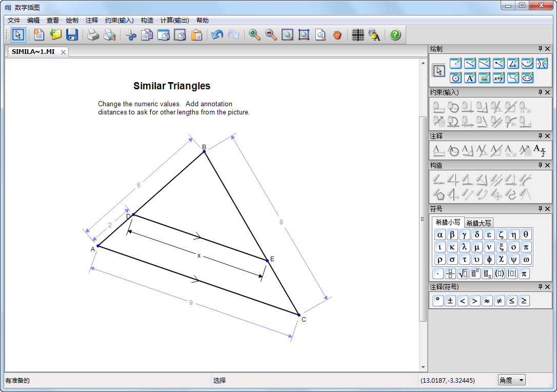Close the SIMILA~1.MI document tab
The height and width of the screenshot is (392, 557).
[63, 52]
